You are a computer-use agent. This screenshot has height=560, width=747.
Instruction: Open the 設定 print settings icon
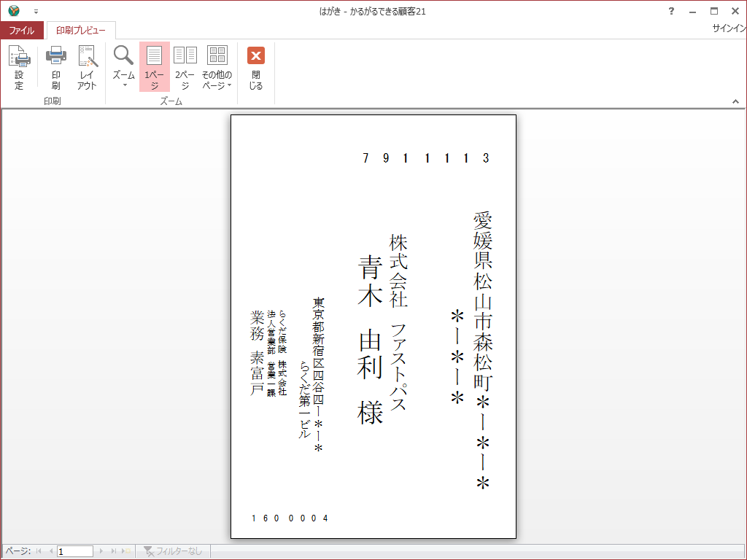(x=19, y=66)
